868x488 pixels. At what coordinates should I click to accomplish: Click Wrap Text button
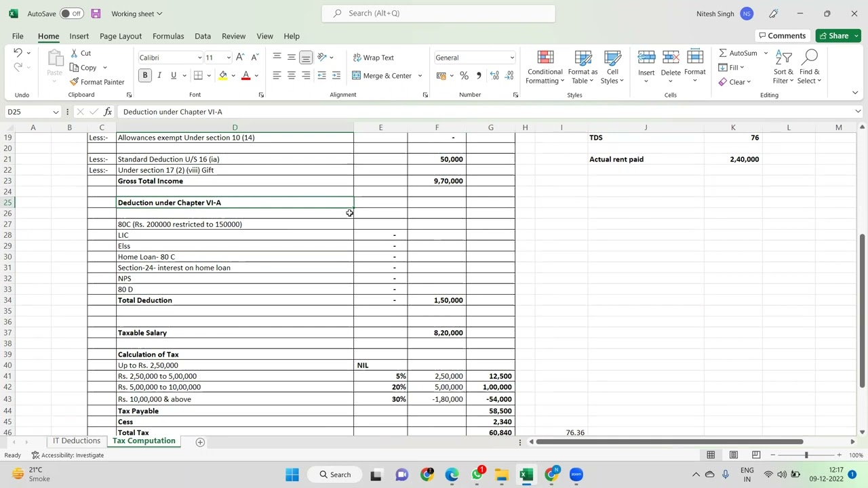(x=373, y=58)
